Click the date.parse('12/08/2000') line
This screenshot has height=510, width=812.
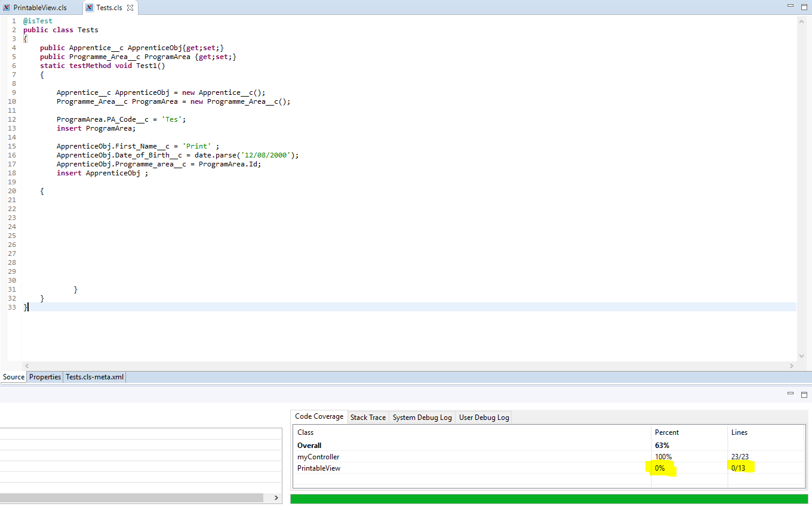click(x=178, y=155)
